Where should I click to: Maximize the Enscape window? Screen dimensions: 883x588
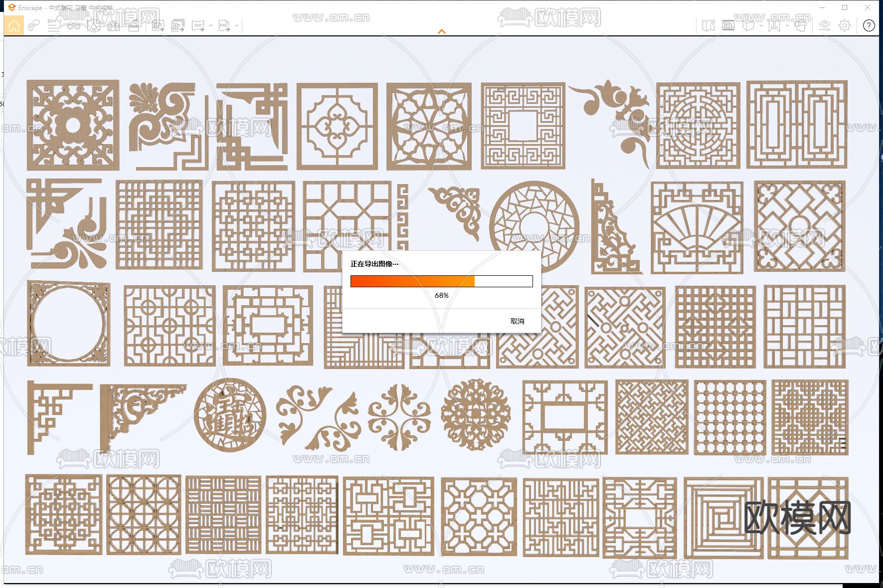pos(845,7)
